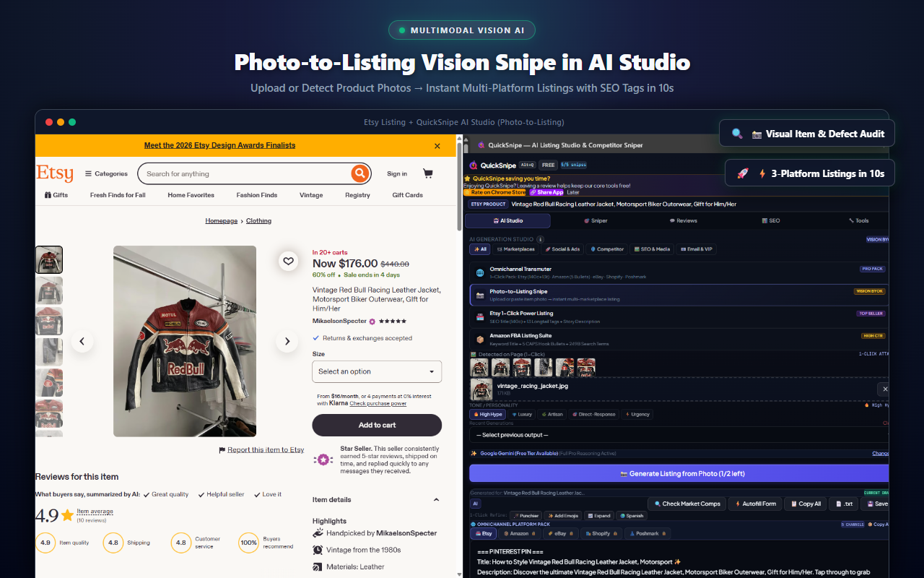Open the Select previous output dropdown

[x=679, y=435]
